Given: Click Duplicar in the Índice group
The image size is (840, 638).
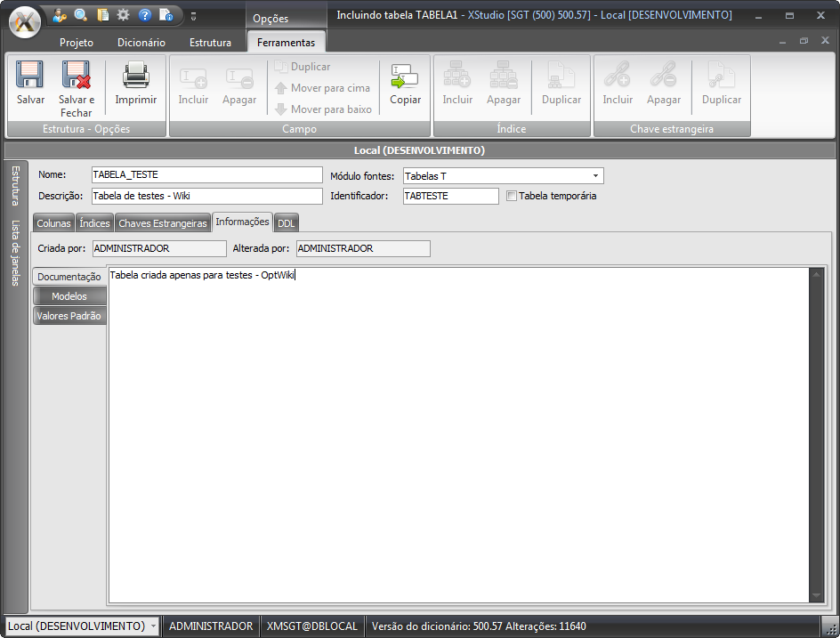Looking at the screenshot, I should [561, 84].
